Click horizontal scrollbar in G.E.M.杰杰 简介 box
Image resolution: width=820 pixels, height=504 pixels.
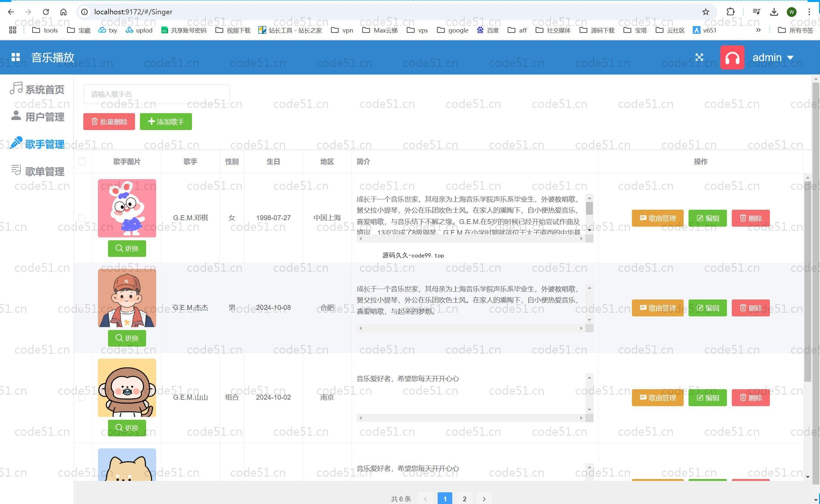pyautogui.click(x=471, y=328)
